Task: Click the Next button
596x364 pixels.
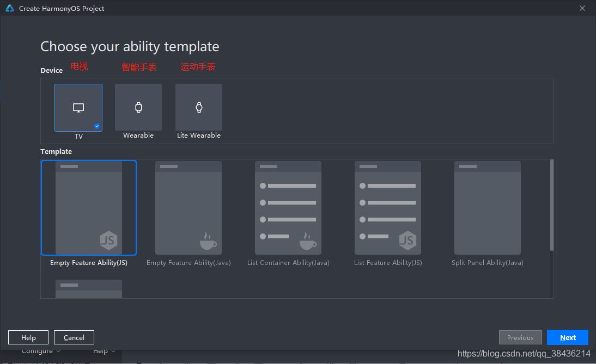Action: [x=568, y=337]
